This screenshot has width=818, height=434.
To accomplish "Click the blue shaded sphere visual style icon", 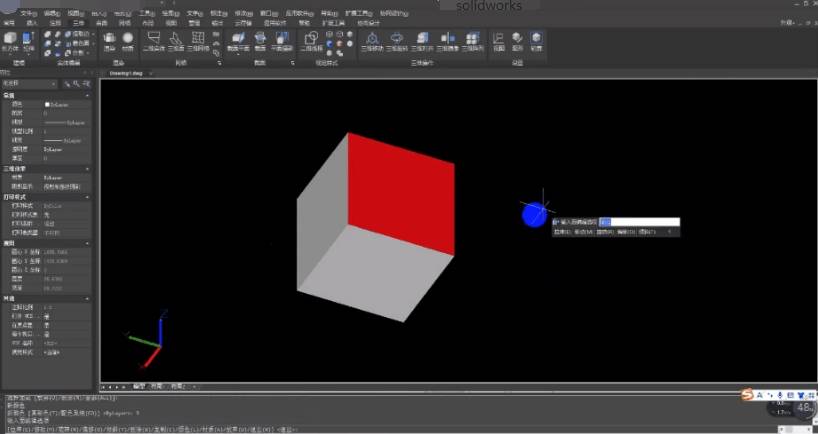I will coord(330,44).
